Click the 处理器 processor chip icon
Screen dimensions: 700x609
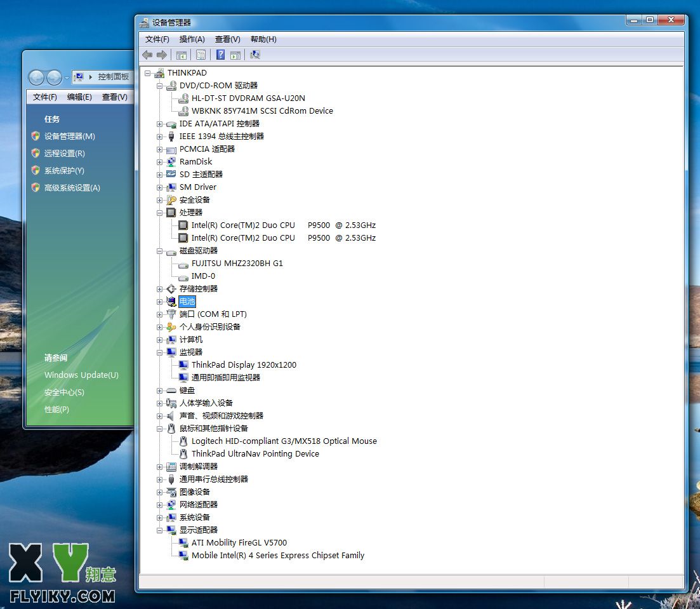[171, 213]
